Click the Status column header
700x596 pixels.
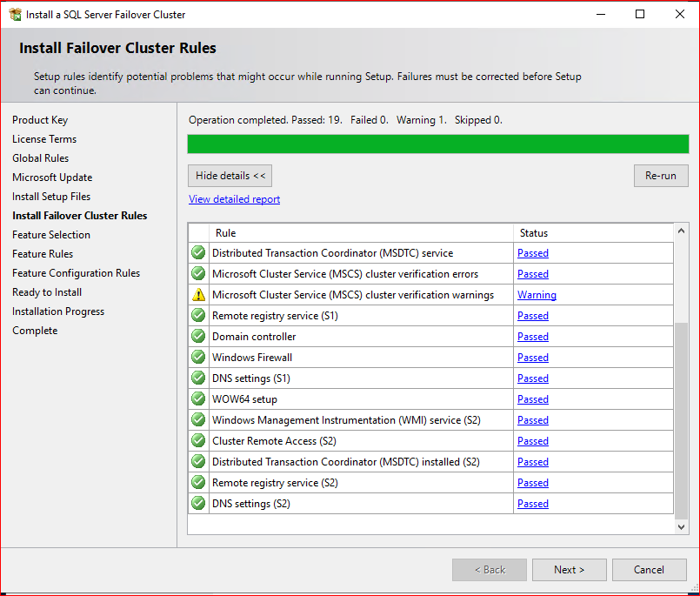[593, 233]
